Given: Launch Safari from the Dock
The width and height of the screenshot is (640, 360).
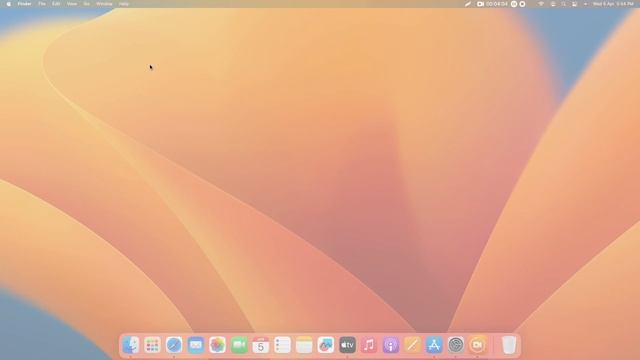Looking at the screenshot, I should click(x=174, y=345).
